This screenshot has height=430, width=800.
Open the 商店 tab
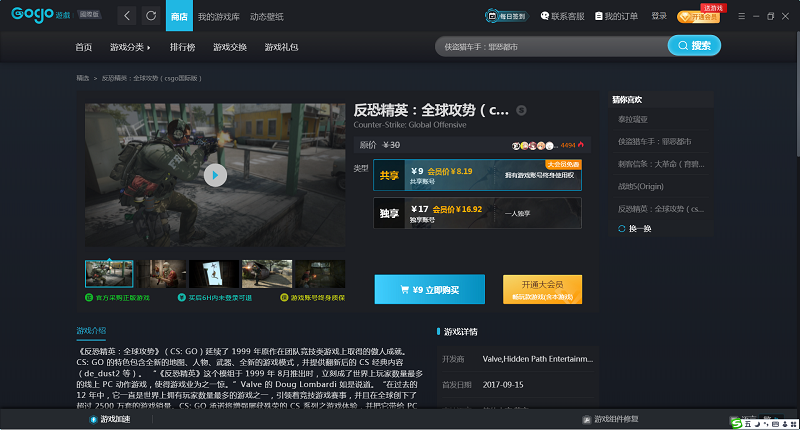coord(179,16)
